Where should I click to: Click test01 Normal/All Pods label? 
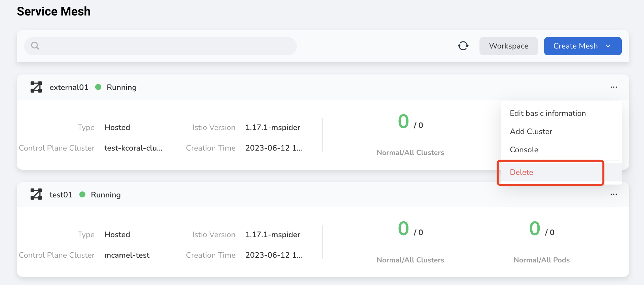541,260
